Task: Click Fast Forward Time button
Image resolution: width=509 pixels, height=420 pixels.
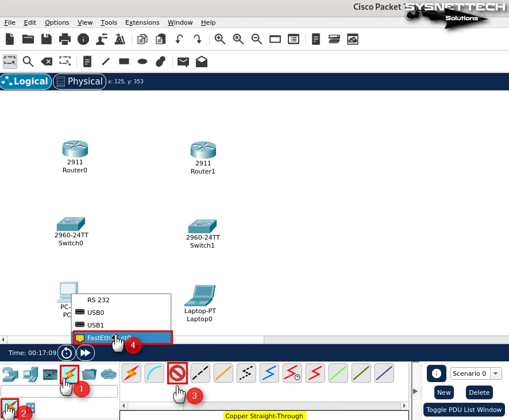Action: point(86,353)
